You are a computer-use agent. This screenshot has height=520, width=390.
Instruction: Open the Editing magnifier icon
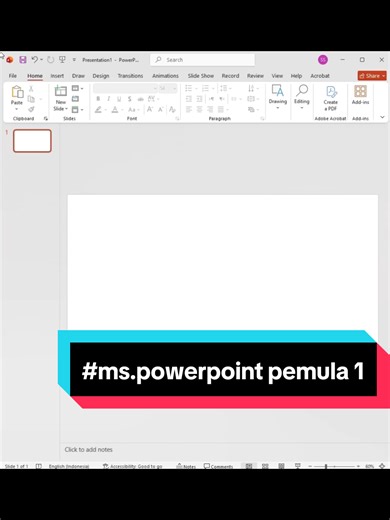point(302,91)
